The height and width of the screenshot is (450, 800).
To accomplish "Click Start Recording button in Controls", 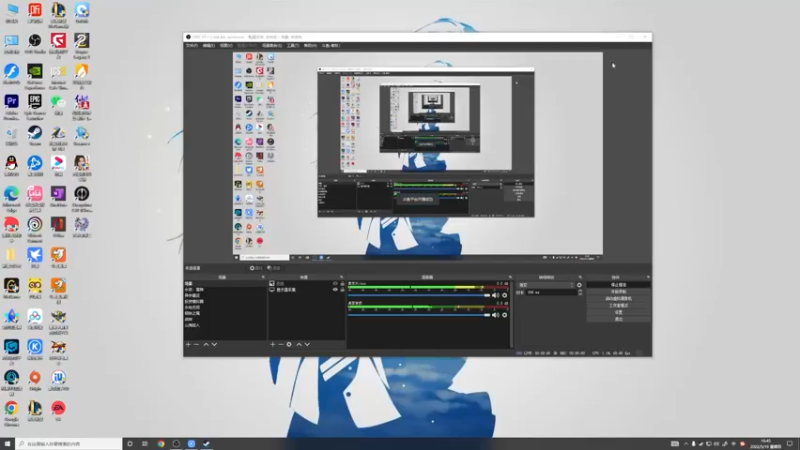I will coord(618,291).
